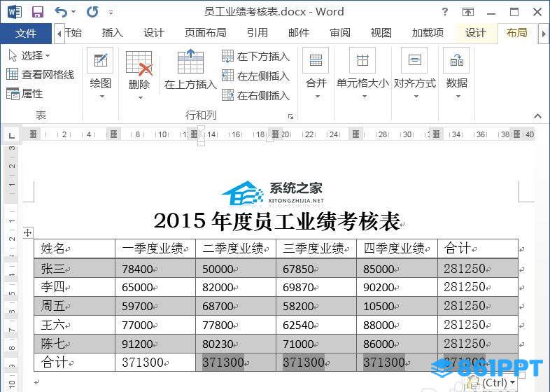Switch to the Insert (插入) tab
Viewport: 550px width, 392px height.
(x=113, y=33)
